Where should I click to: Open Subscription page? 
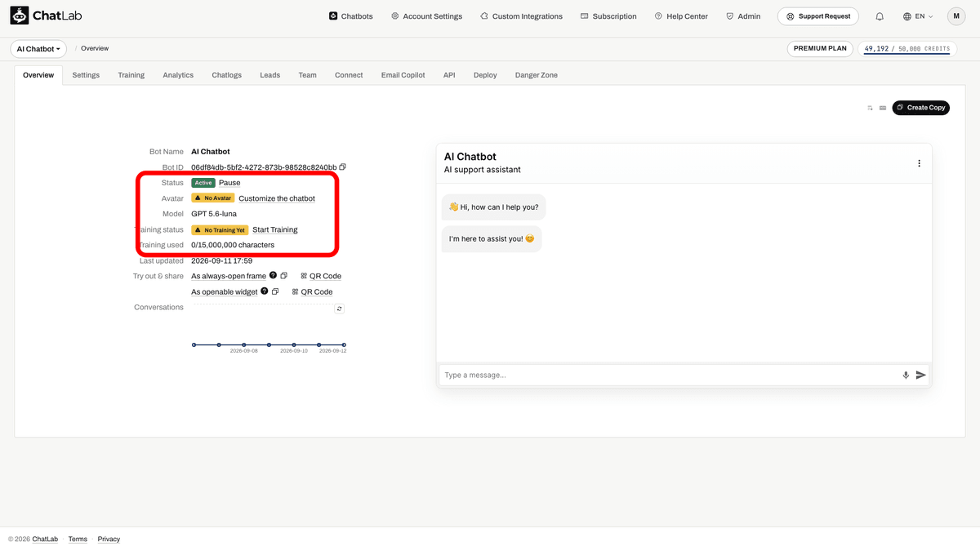tap(608, 16)
